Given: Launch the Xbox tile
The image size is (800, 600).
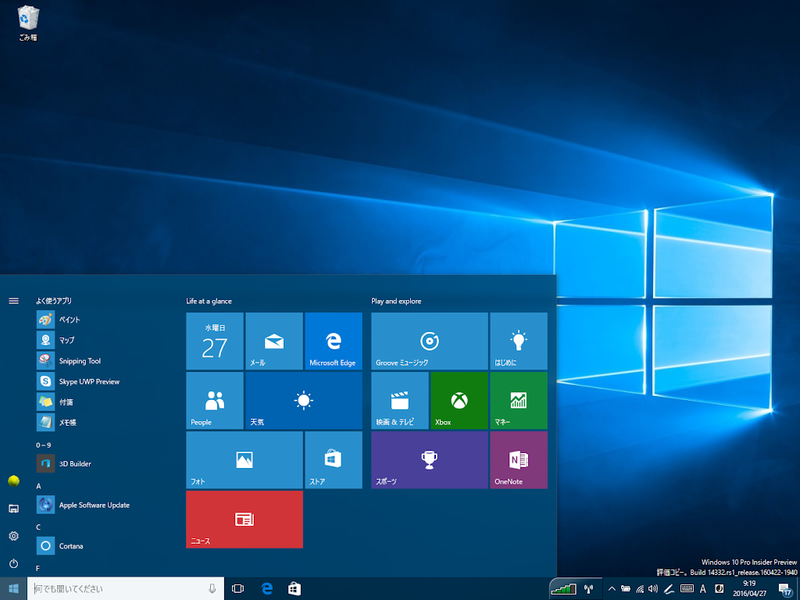Looking at the screenshot, I should (459, 400).
